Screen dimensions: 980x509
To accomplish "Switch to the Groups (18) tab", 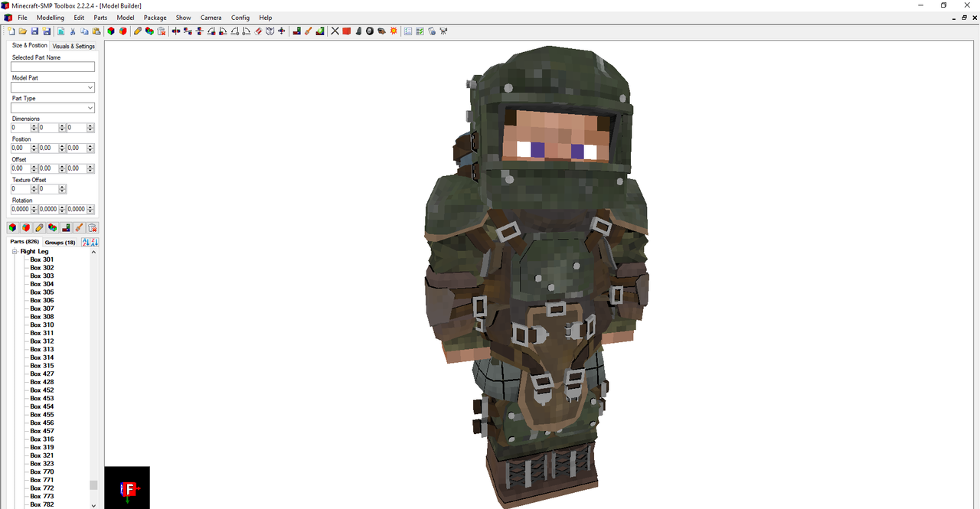I will click(60, 242).
